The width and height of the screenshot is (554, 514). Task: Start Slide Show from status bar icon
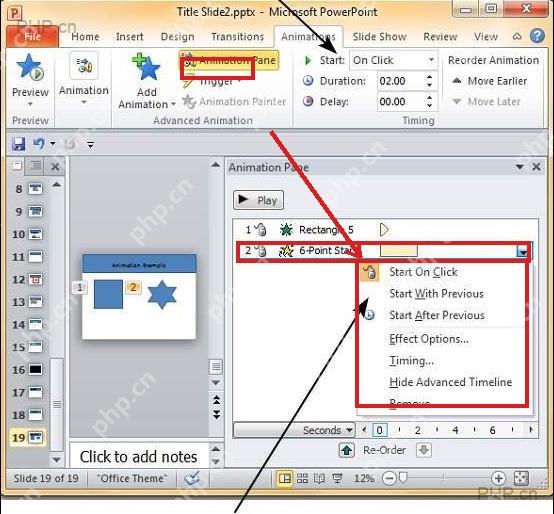coord(337,479)
